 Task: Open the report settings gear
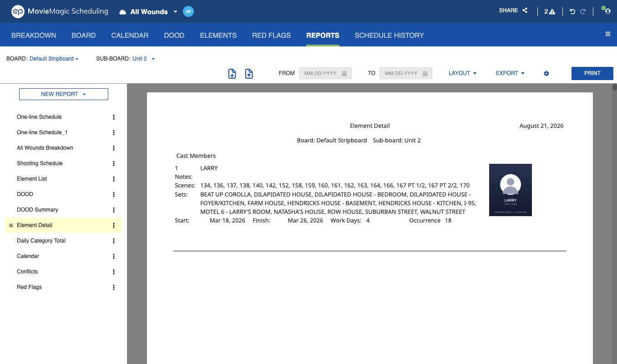click(546, 73)
